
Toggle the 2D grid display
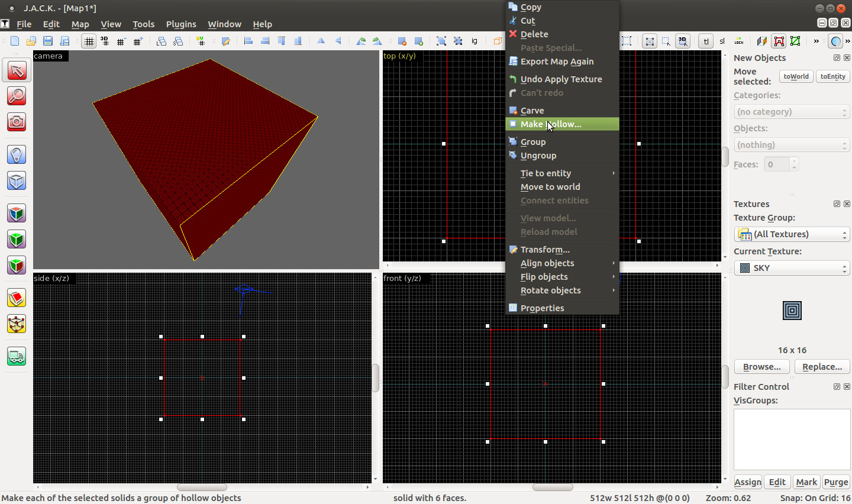pyautogui.click(x=89, y=41)
